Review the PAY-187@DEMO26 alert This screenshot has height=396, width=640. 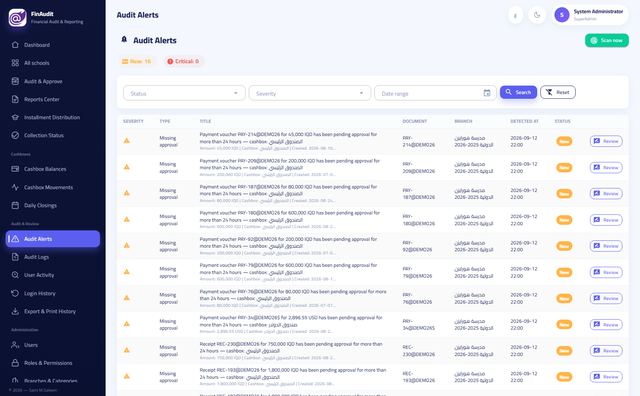click(606, 194)
